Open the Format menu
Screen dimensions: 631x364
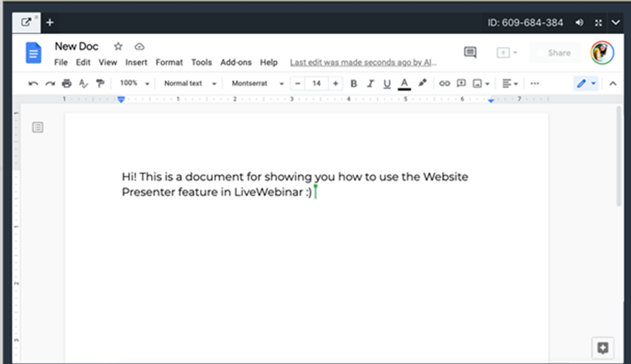pyautogui.click(x=169, y=63)
